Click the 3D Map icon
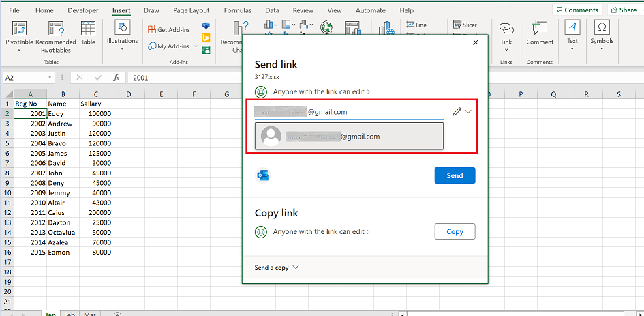Image resolution: width=644 pixels, height=316 pixels. tap(386, 28)
